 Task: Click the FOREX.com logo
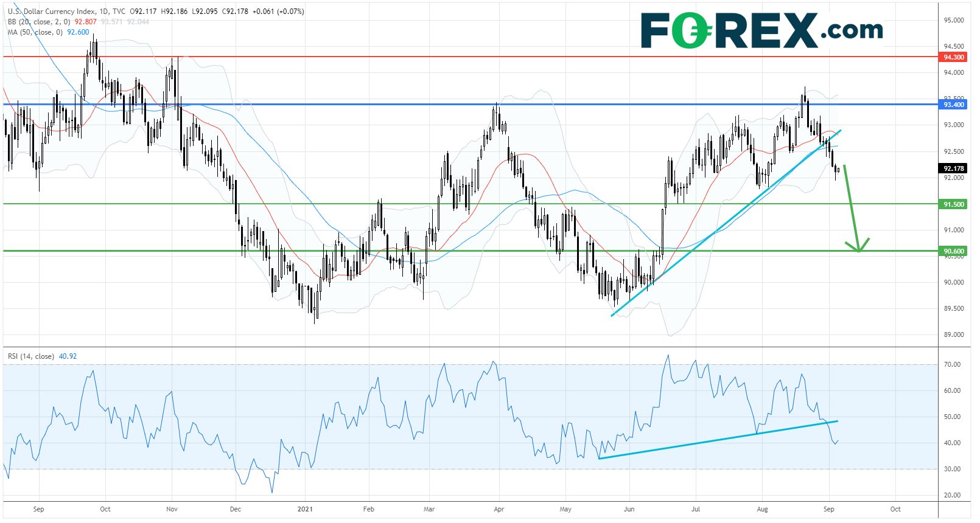point(761,30)
